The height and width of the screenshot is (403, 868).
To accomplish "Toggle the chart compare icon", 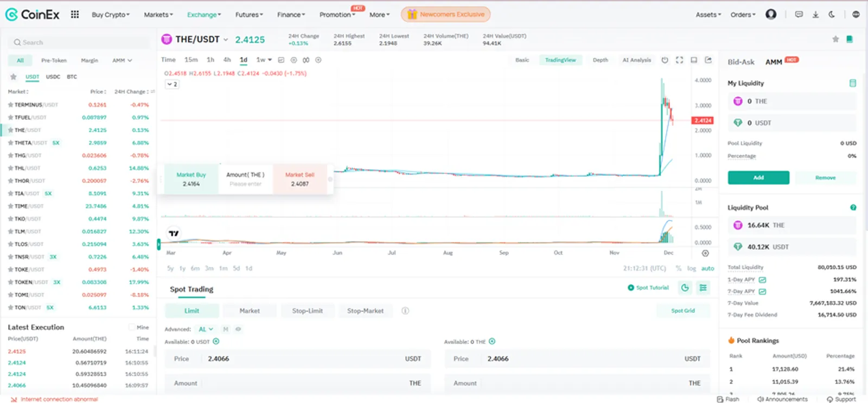I will [306, 60].
